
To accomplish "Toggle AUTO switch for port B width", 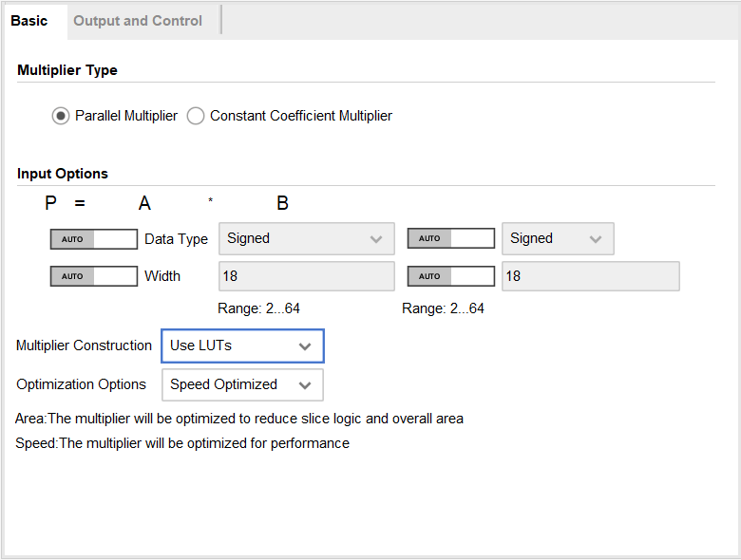I will [451, 276].
